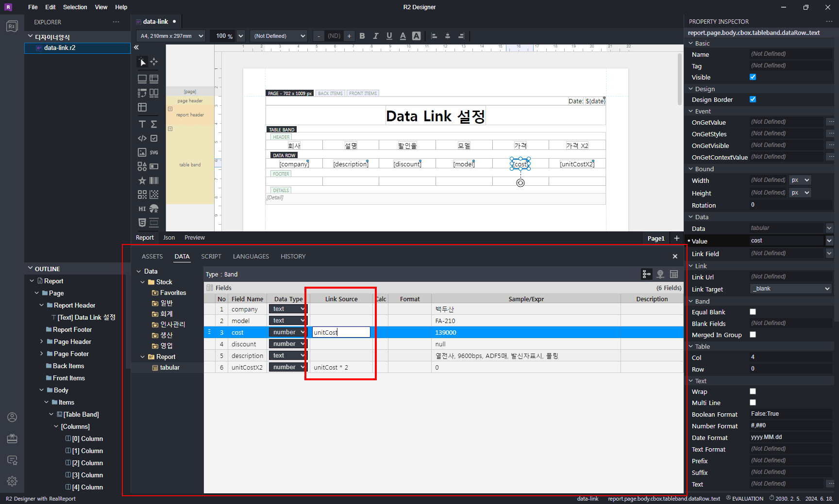Align selected items to left
The image size is (839, 504).
(434, 36)
